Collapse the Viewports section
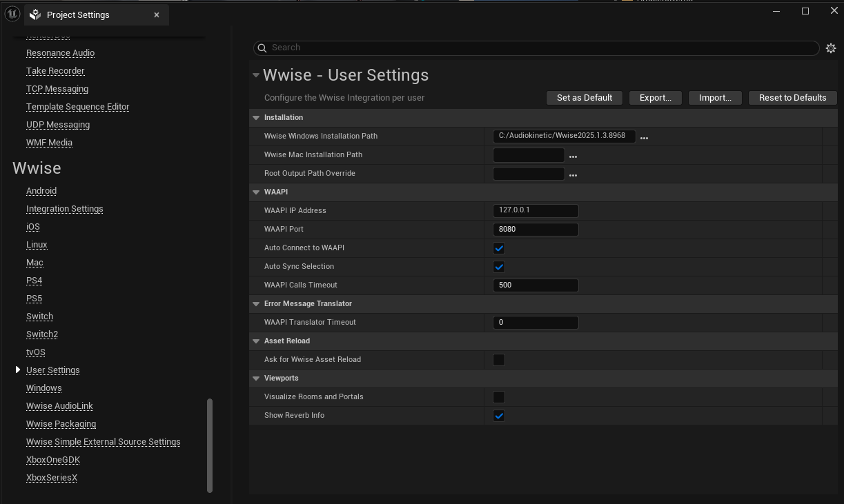The width and height of the screenshot is (844, 504). (256, 379)
